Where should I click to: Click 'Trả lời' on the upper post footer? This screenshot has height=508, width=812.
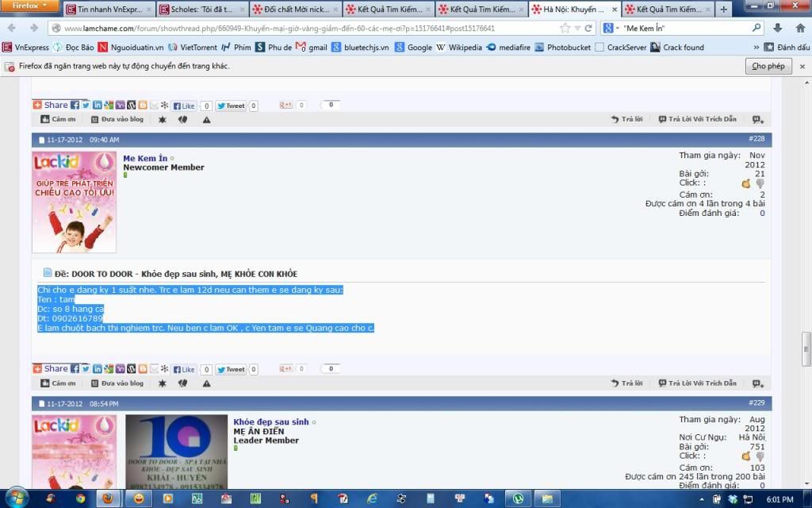tap(626, 119)
